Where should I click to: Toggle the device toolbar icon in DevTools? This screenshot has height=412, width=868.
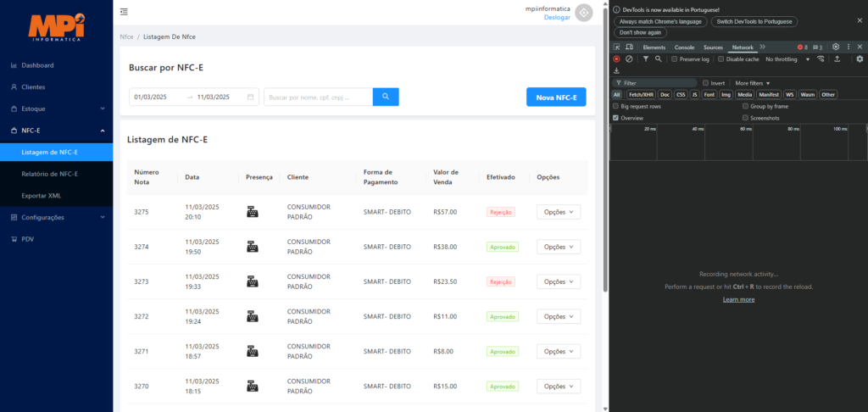629,47
